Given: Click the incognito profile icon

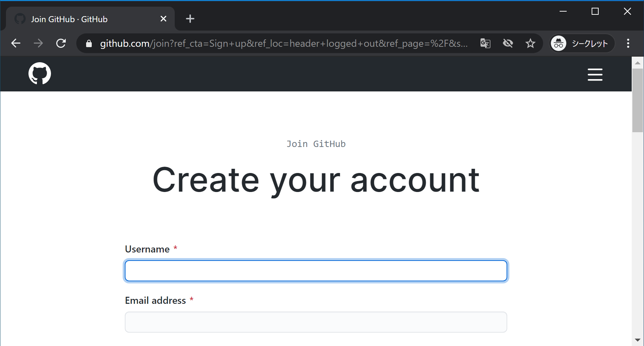Looking at the screenshot, I should click(559, 43).
